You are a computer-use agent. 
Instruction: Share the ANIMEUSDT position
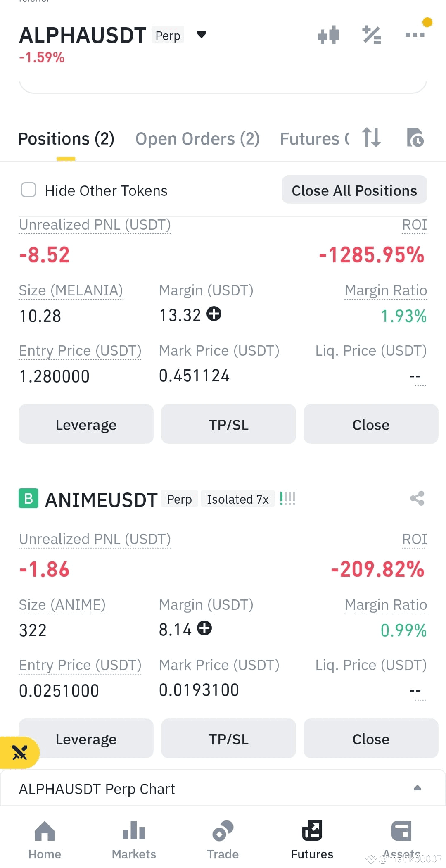[x=417, y=498]
